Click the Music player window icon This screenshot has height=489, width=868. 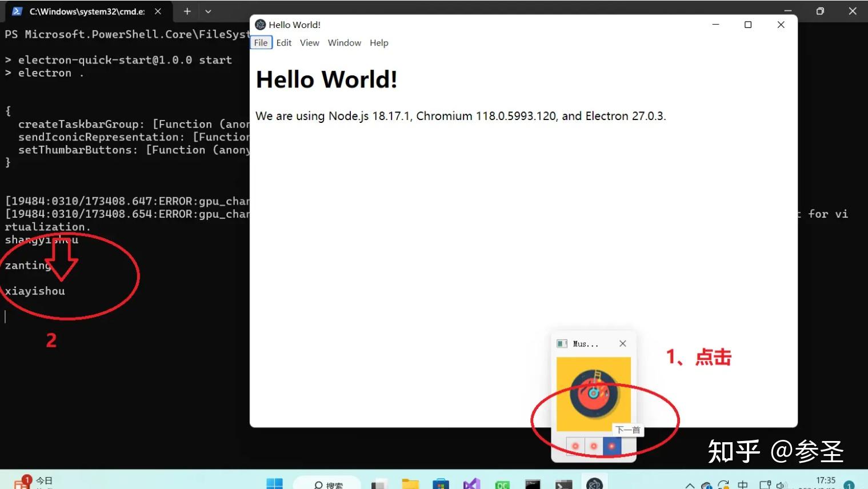(x=561, y=343)
